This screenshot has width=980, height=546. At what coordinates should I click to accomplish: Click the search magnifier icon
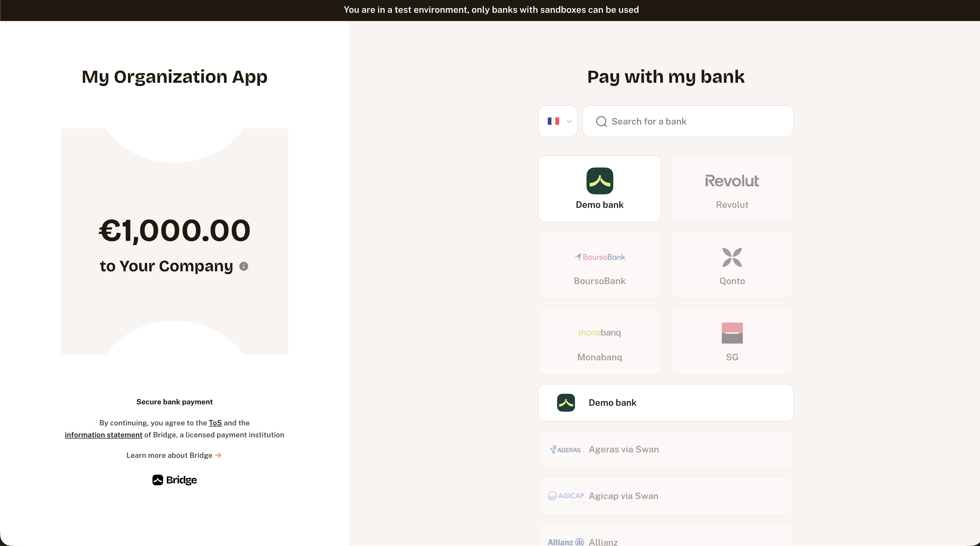tap(601, 121)
